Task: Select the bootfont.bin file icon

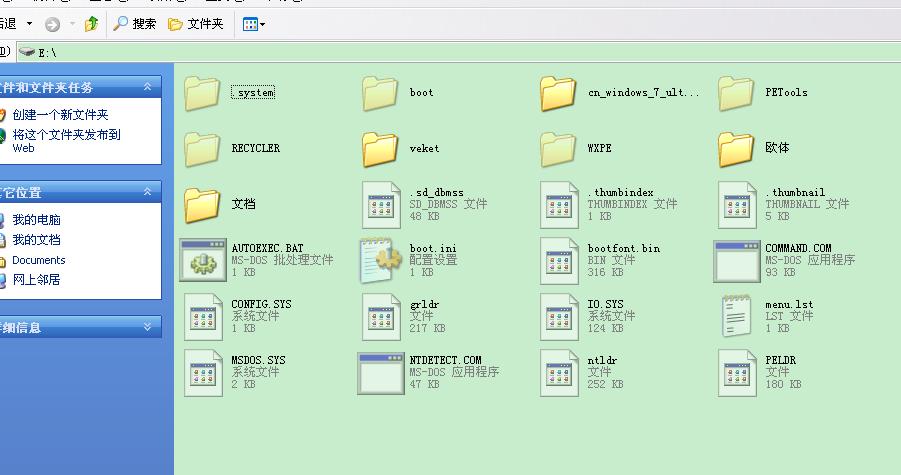Action: coord(559,261)
